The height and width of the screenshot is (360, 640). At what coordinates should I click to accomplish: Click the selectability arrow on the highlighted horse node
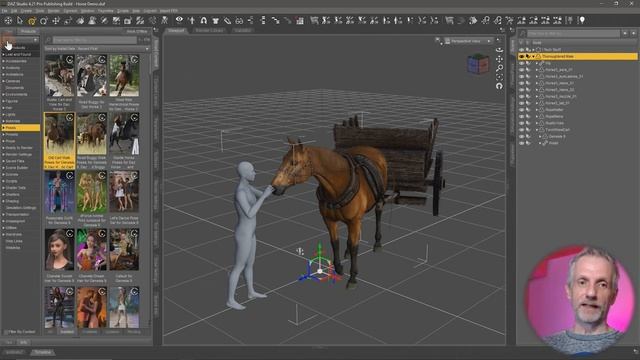tap(528, 56)
